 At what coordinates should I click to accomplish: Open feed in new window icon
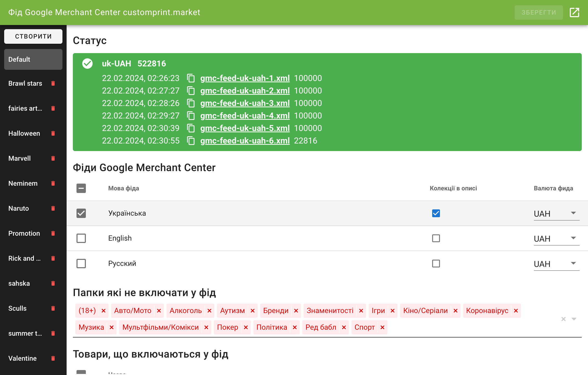pos(574,12)
